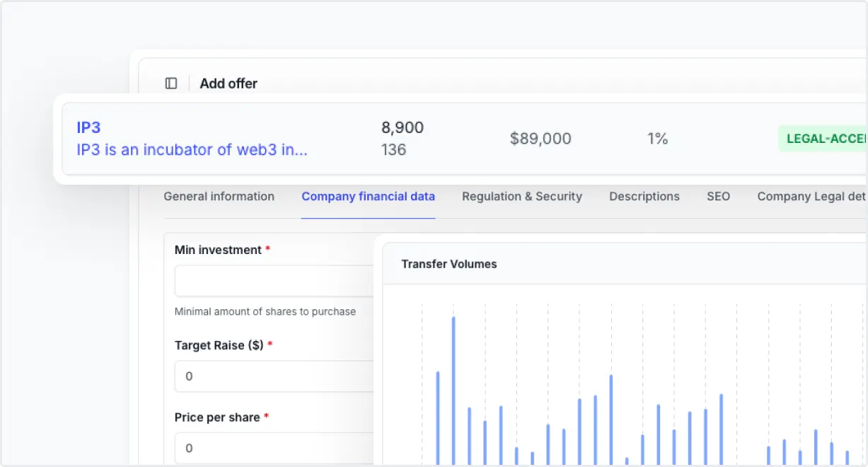Select the Company financial data tab
Image resolution: width=868 pixels, height=467 pixels.
pos(368,197)
